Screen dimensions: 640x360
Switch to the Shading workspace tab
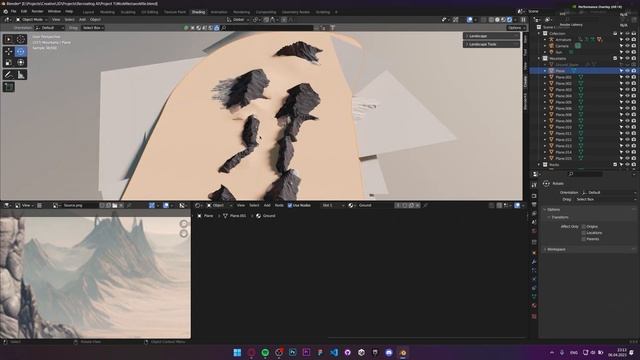(x=198, y=12)
